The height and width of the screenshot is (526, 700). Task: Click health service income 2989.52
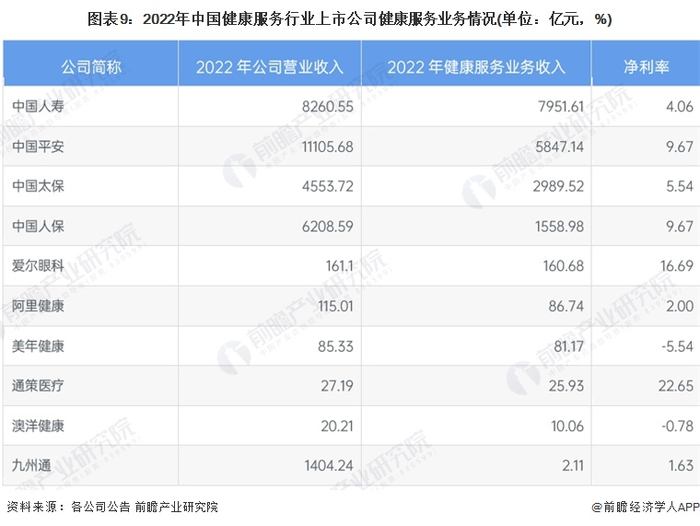(558, 186)
